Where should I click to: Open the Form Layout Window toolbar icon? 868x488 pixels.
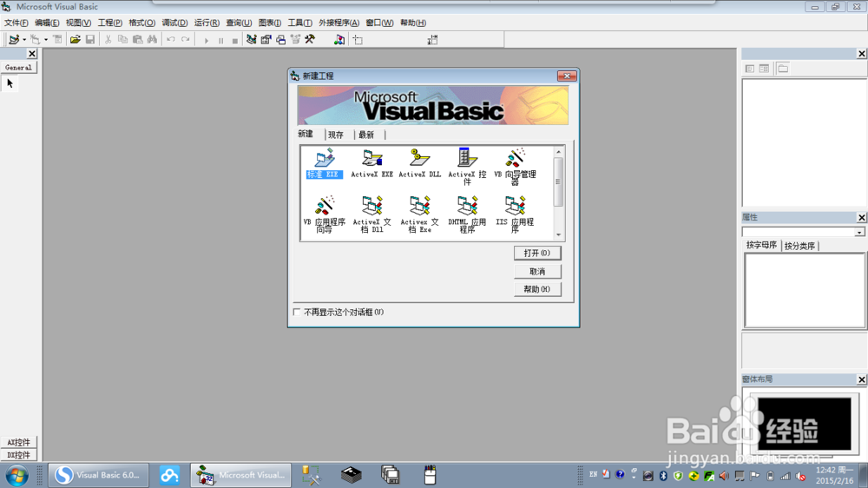[x=280, y=39]
